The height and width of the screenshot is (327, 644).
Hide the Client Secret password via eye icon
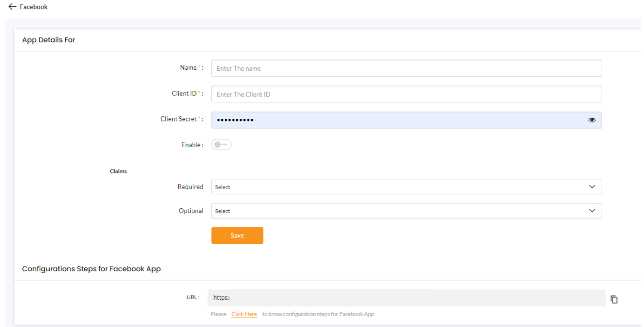tap(591, 119)
